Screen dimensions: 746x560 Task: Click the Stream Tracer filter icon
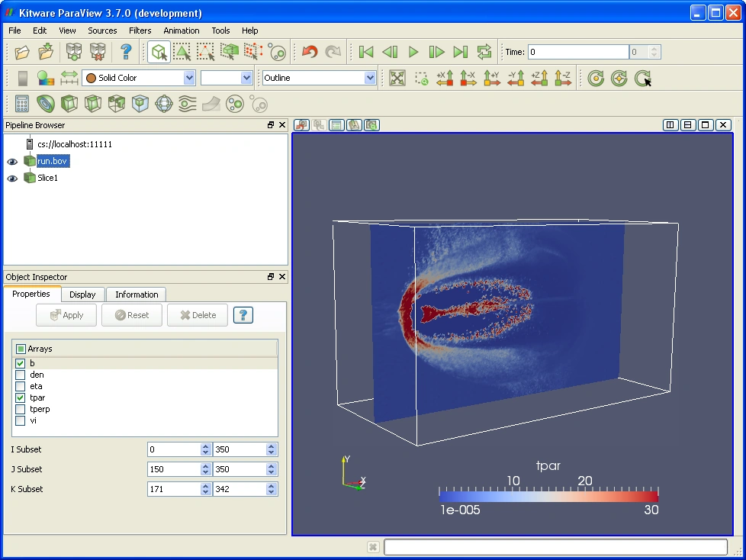[188, 104]
